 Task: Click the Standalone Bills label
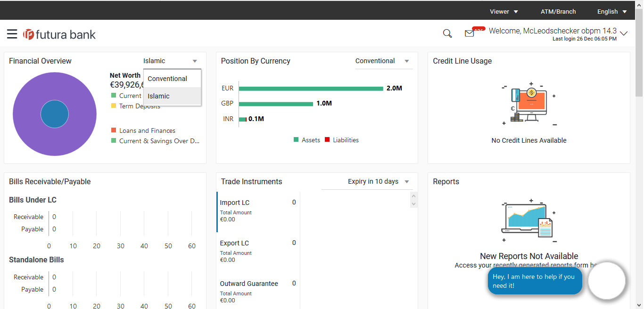(x=36, y=260)
